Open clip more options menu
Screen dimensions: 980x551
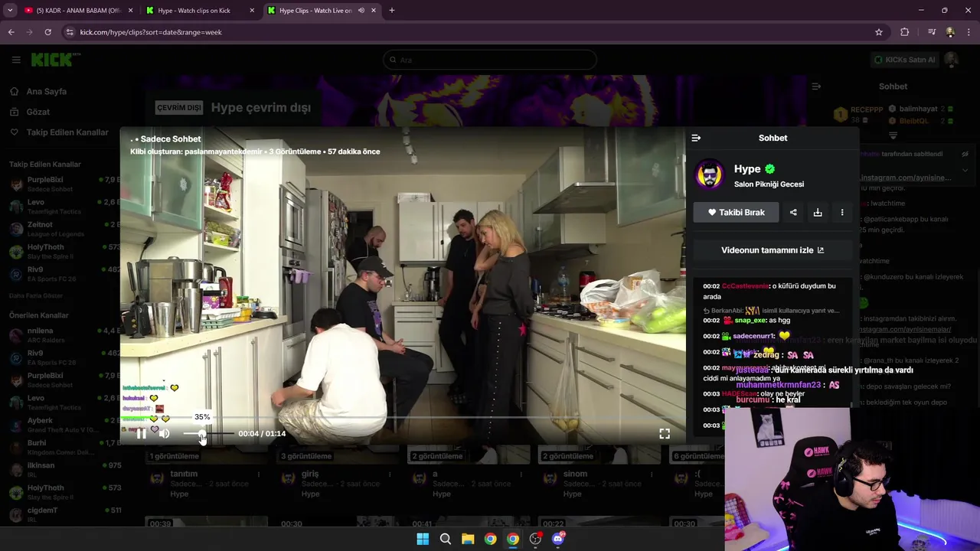tap(842, 212)
